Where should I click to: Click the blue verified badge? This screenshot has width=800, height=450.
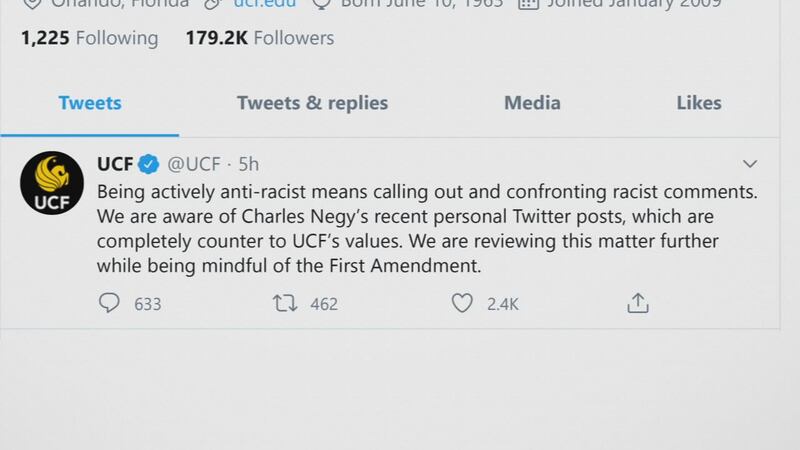click(x=148, y=164)
